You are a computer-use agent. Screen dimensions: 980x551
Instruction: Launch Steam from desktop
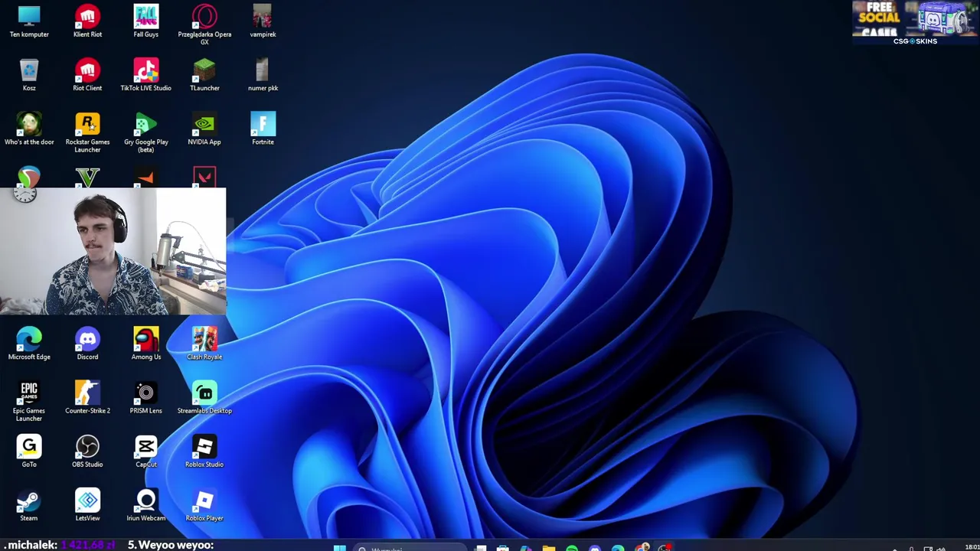[x=29, y=505]
